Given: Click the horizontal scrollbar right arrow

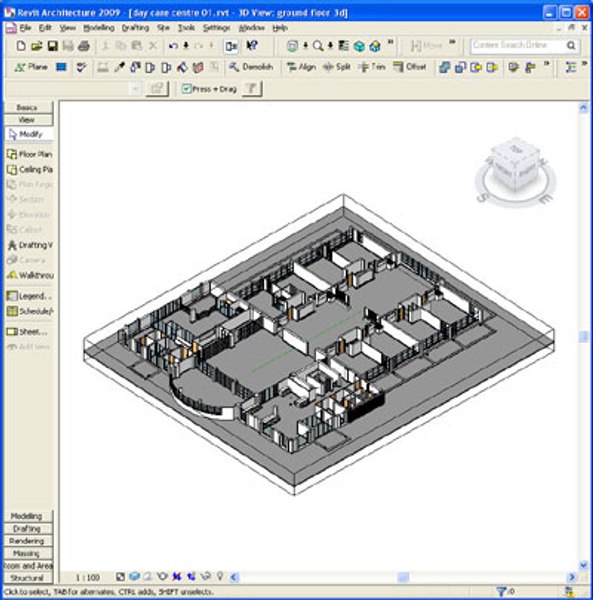Looking at the screenshot, I should coord(572,577).
